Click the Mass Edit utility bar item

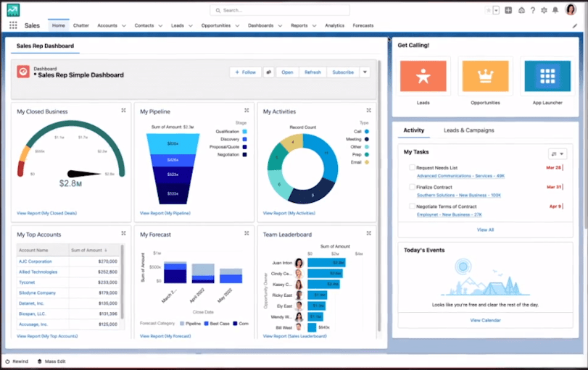coord(51,361)
